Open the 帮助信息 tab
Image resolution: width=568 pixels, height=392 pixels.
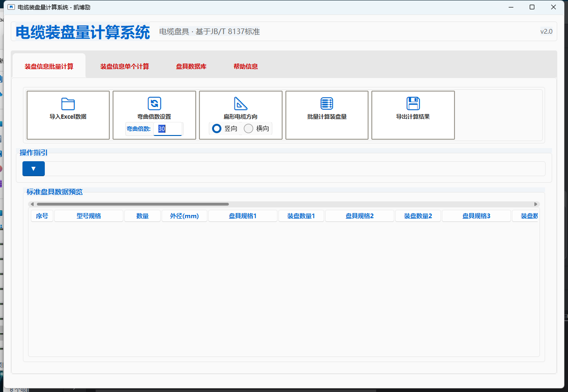(246, 66)
